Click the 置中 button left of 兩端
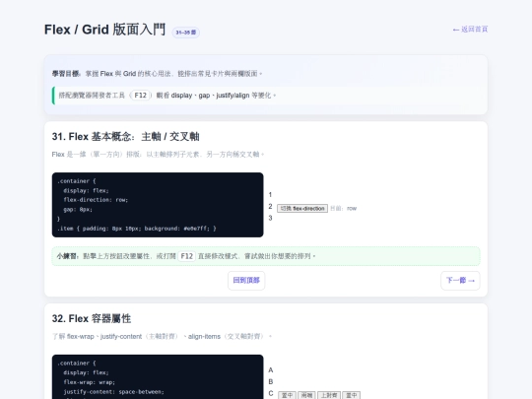The height and width of the screenshot is (399, 532). 287,395
